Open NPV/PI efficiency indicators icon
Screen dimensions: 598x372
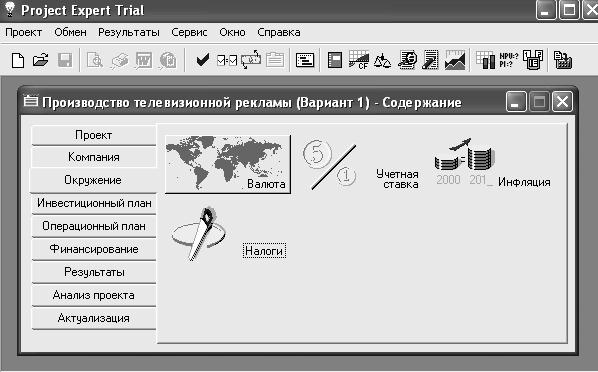point(509,60)
